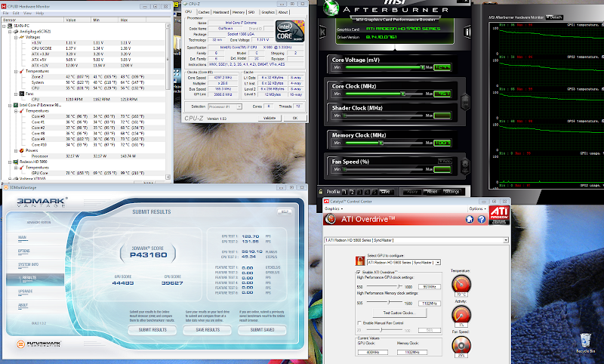This screenshot has width=604, height=364.
Task: Toggle Afterburner fan speed Auto
Action: coord(445,161)
